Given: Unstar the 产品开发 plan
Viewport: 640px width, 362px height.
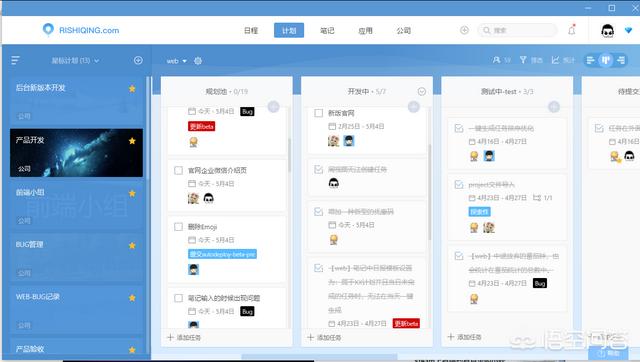Looking at the screenshot, I should 132,141.
